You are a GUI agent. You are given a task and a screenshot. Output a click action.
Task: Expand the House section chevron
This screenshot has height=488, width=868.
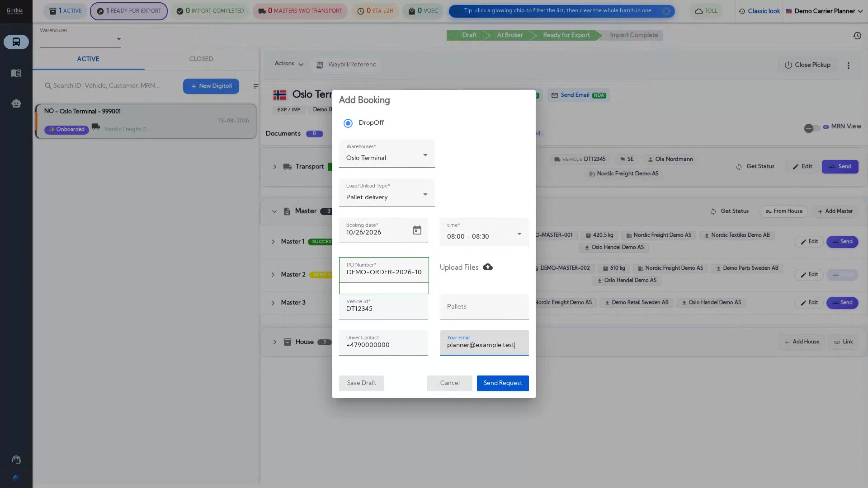(x=274, y=342)
